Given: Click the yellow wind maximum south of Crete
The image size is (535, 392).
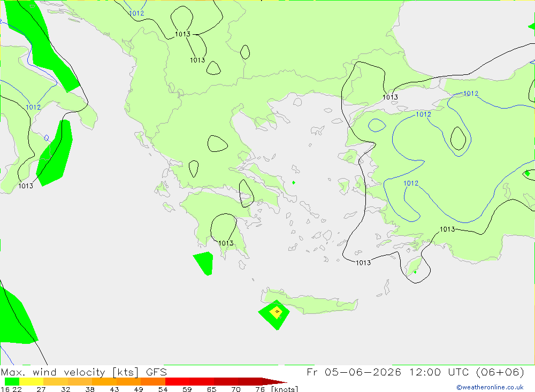Looking at the screenshot, I should click(276, 312).
